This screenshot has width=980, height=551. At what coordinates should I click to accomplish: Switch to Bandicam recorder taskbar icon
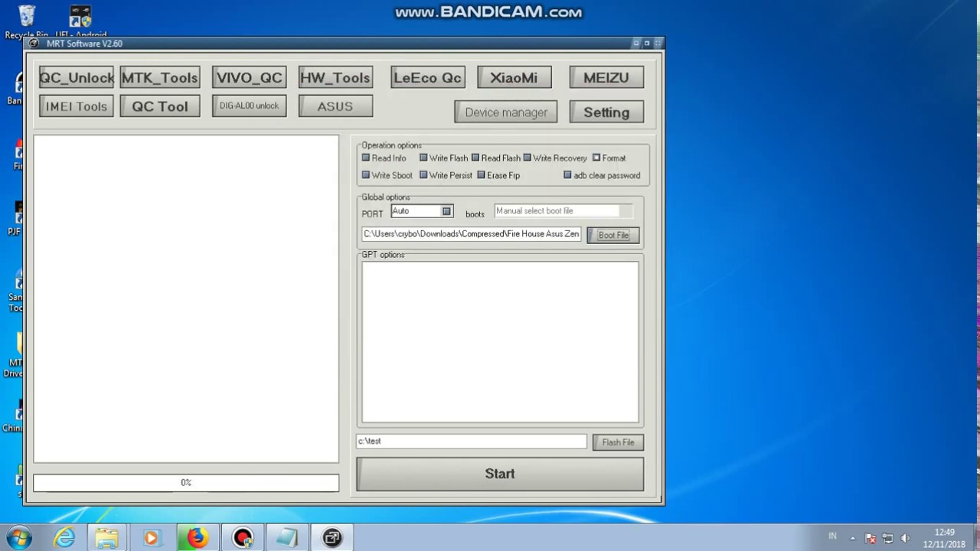coord(243,538)
